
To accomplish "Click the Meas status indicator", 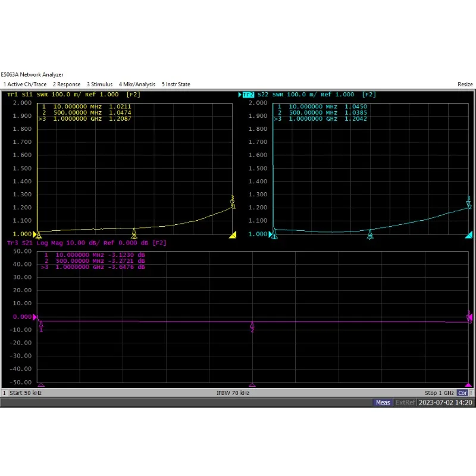I will (x=383, y=403).
